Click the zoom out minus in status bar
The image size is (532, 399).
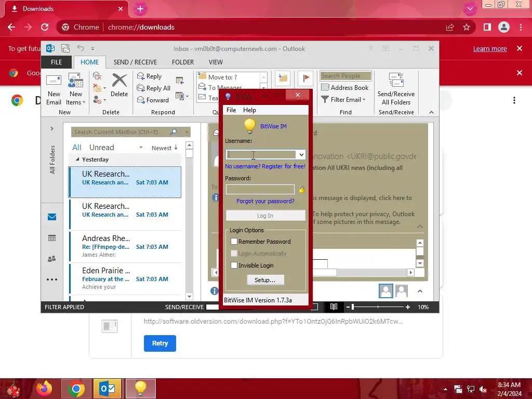point(348,307)
